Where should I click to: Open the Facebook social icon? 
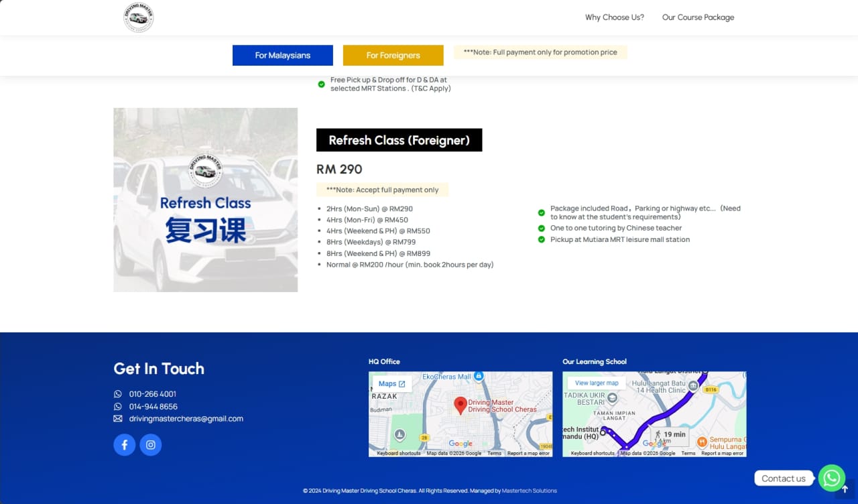click(x=125, y=445)
